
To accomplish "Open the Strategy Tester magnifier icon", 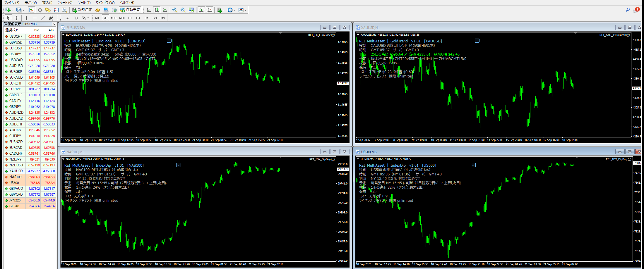I will tap(65, 10).
